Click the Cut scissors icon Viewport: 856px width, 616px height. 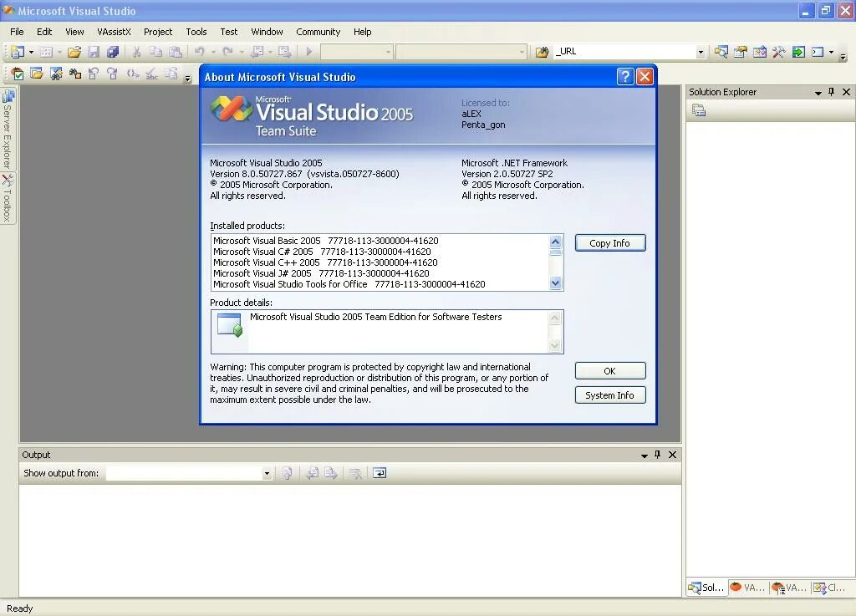click(136, 52)
